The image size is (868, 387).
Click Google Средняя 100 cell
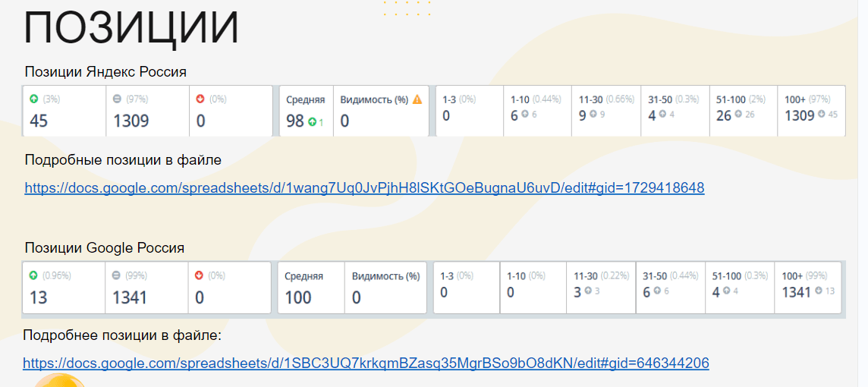(311, 288)
